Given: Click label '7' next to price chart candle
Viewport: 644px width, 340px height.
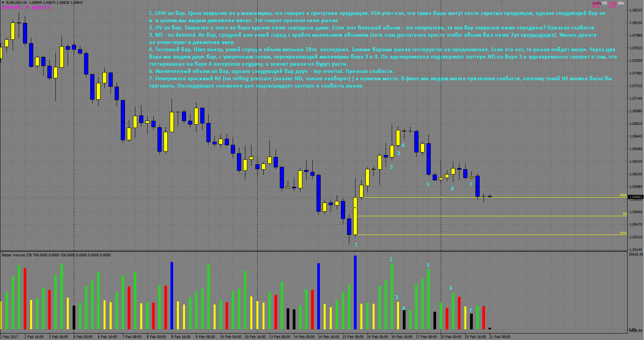Looking at the screenshot, I should click(x=471, y=185).
